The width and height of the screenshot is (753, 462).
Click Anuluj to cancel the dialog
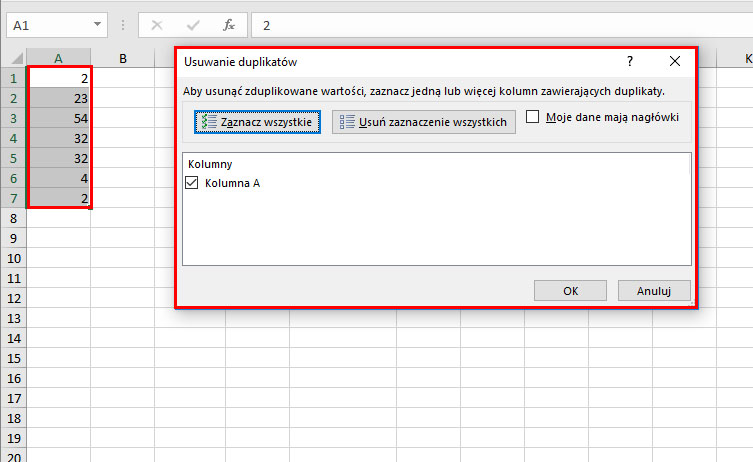654,290
